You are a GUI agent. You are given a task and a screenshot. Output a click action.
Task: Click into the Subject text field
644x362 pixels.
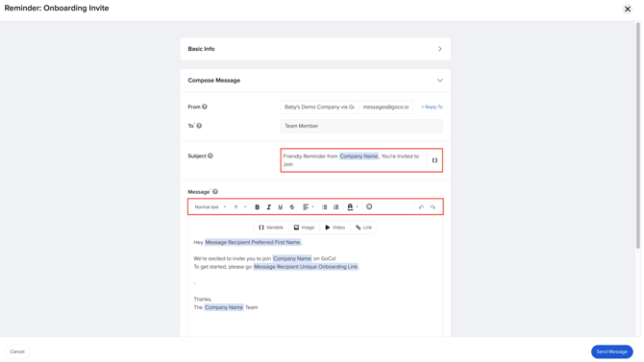354,160
